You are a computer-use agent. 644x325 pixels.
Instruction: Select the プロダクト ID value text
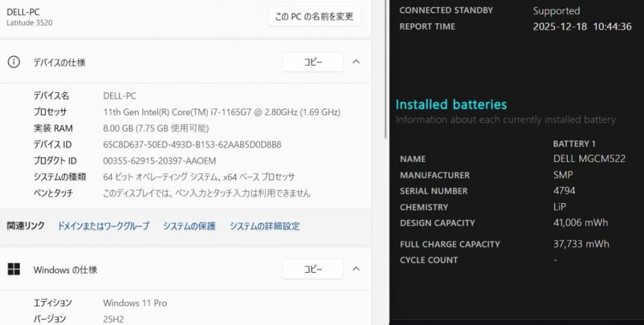click(x=160, y=161)
